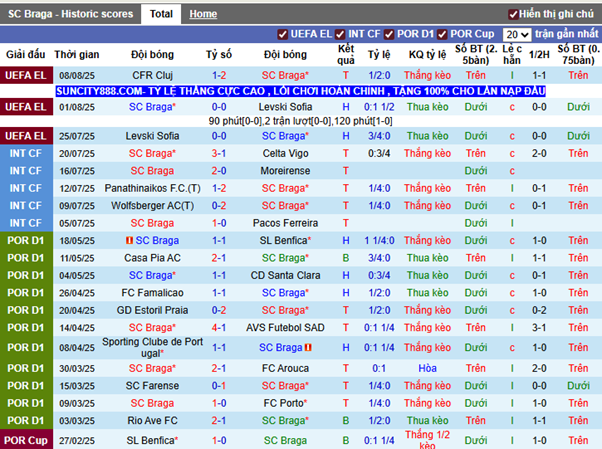The width and height of the screenshot is (602, 449).
Task: Click the POR D1 league label for 18/05/25
Action: click(x=26, y=240)
